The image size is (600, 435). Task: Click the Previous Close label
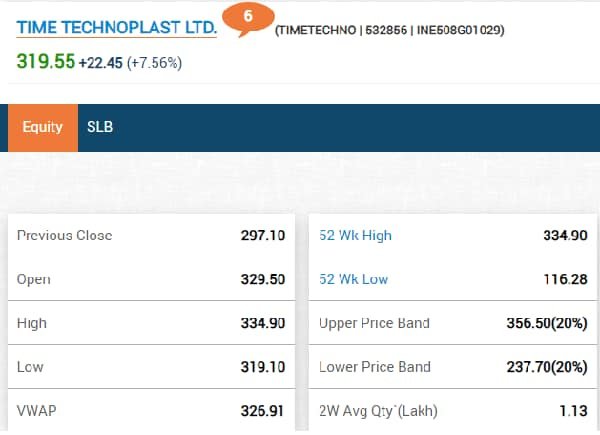click(64, 236)
